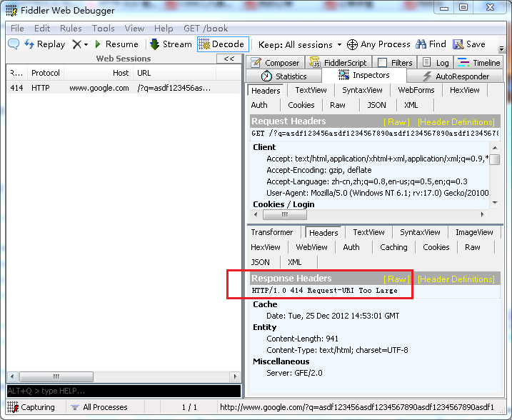Open the Rules menu
The width and height of the screenshot is (512, 420).
71,29
